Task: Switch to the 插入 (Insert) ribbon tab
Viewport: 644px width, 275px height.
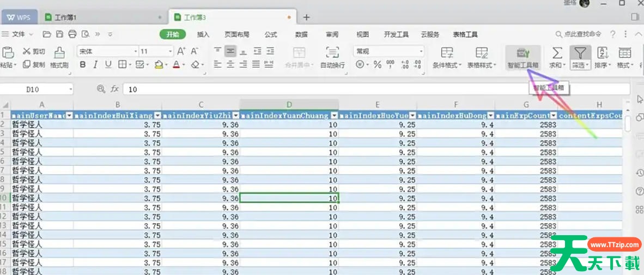Action: click(x=203, y=34)
